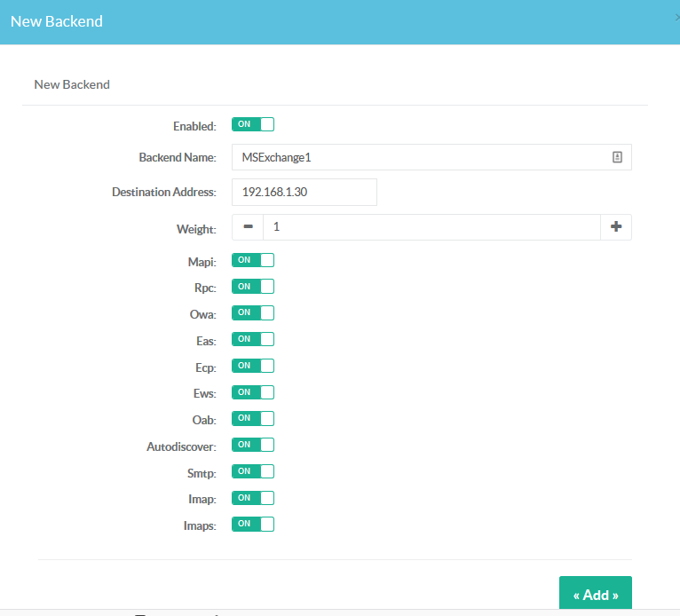Decrease weight with the minus button
This screenshot has width=680, height=616.
(x=248, y=227)
